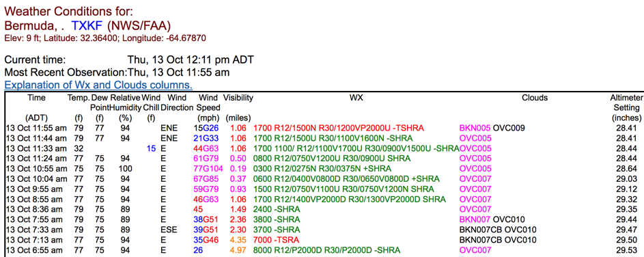Select the Altimeter Setting column header
Viewport: 644px width, 257px height.
627,103
